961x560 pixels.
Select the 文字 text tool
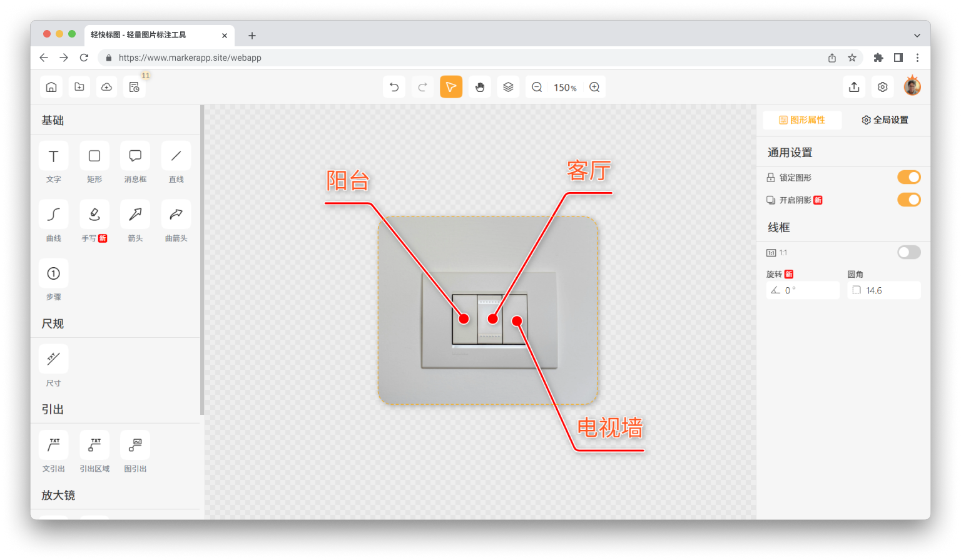pyautogui.click(x=54, y=156)
